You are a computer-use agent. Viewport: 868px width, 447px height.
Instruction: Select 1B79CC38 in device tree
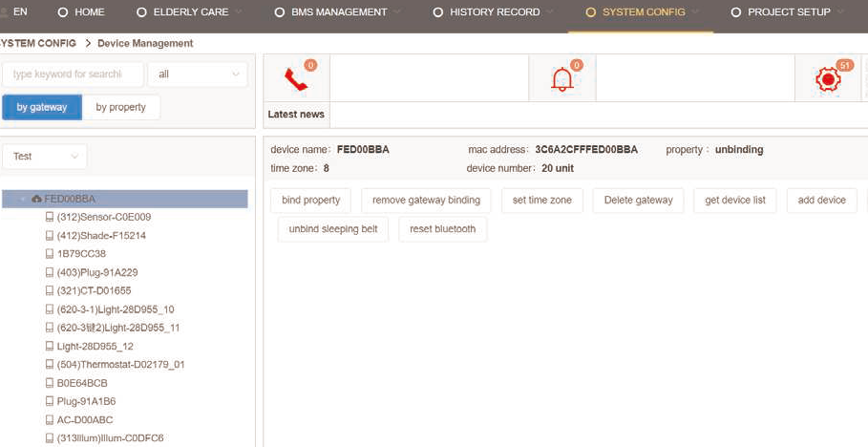(81, 254)
